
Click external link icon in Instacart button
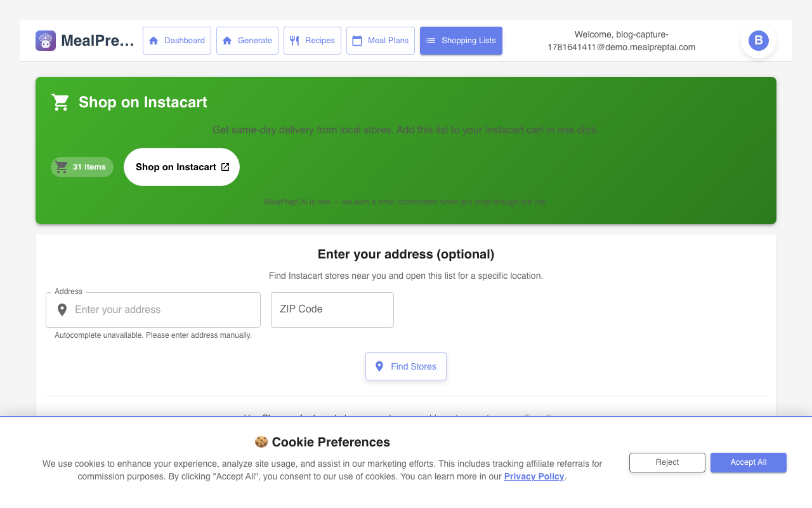point(225,167)
